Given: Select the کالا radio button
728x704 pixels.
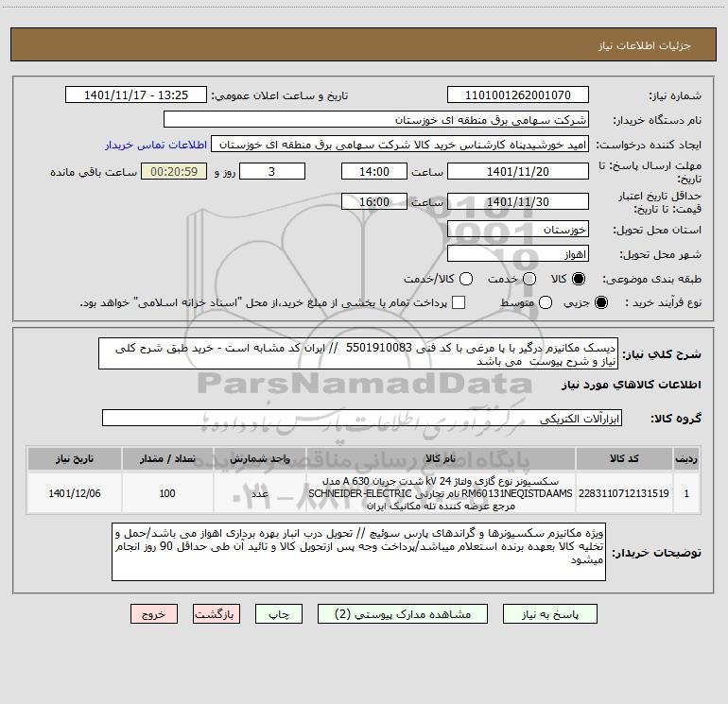Looking at the screenshot, I should coord(579,279).
